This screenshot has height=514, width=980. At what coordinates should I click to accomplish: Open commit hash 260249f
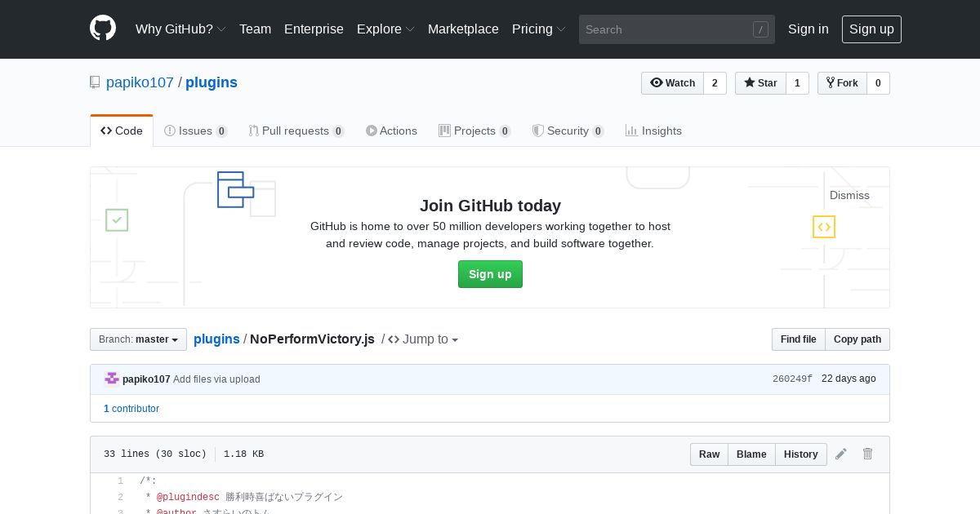click(792, 379)
